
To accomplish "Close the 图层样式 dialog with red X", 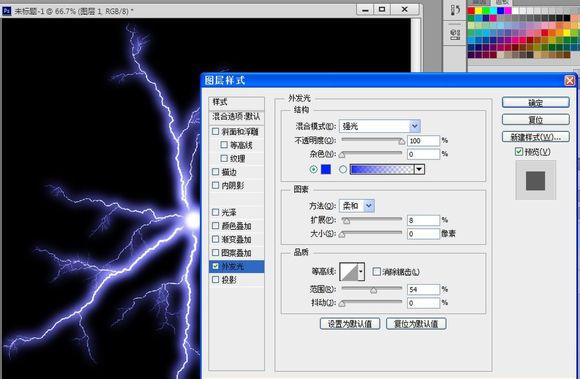I will tap(570, 80).
